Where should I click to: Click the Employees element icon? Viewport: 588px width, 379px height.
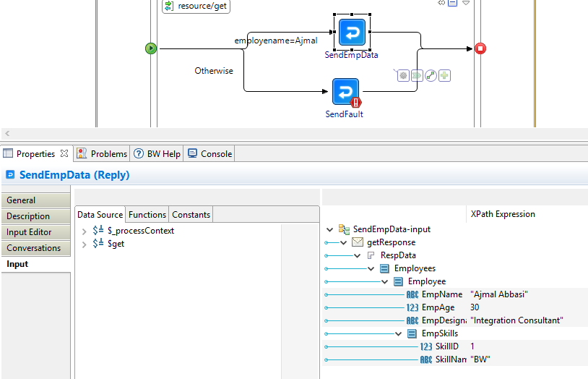pos(384,268)
